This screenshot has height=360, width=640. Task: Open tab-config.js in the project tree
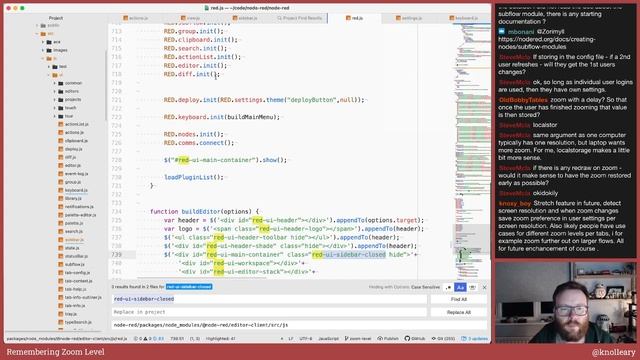[x=77, y=273]
